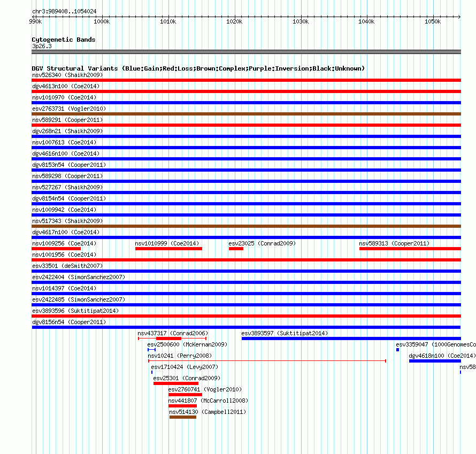Open esv3893596 (Suktitipat2014) variant label
Image resolution: width=476 pixels, height=454 pixels.
[x=75, y=311]
